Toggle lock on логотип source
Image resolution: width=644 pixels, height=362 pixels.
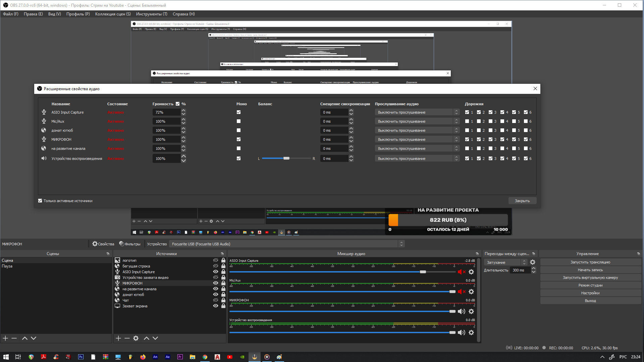[x=223, y=260]
